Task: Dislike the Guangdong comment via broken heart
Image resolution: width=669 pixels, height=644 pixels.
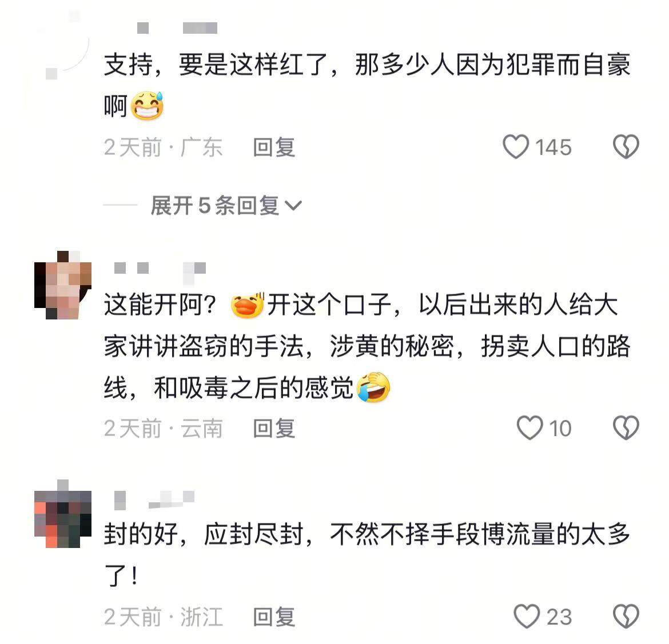Action: tap(626, 147)
